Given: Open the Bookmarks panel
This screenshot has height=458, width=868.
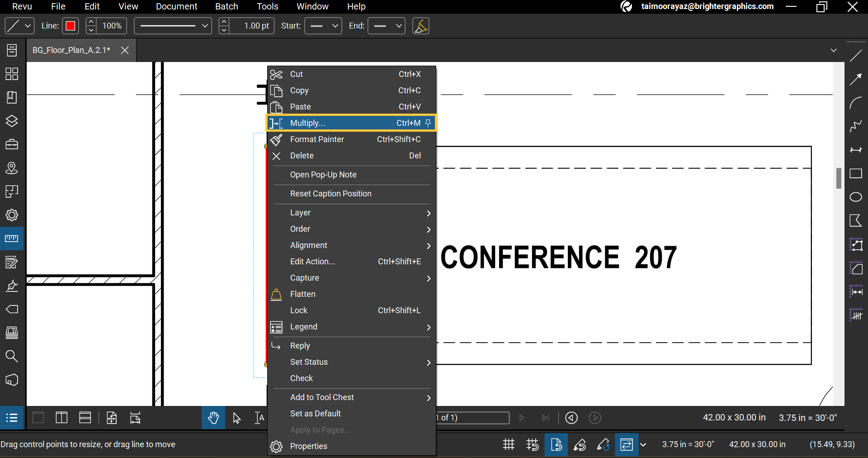Looking at the screenshot, I should [x=11, y=97].
